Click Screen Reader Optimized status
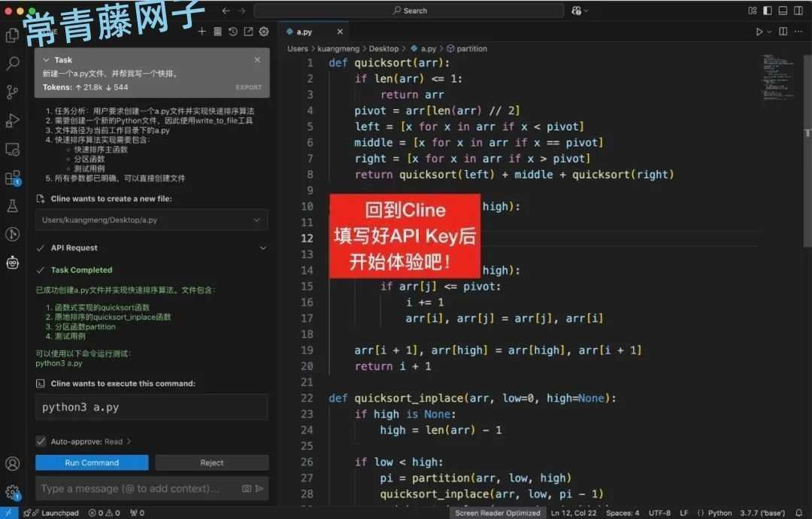 pos(497,513)
